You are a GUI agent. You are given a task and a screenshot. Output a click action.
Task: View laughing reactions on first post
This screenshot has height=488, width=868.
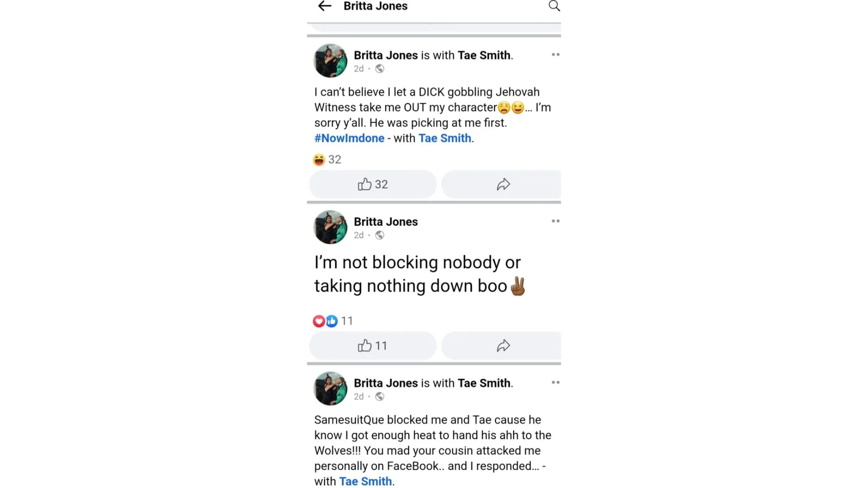pyautogui.click(x=327, y=160)
